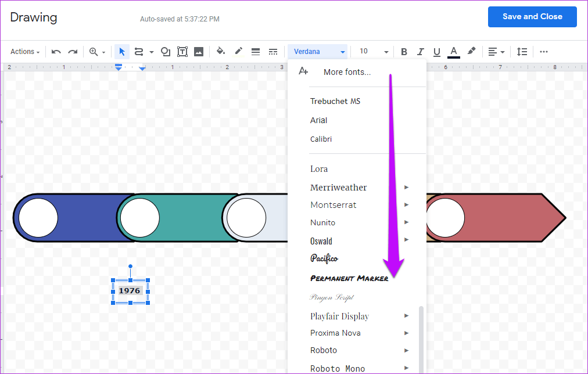Click the Undo arrow icon
Viewport: 588px width, 374px height.
pyautogui.click(x=56, y=52)
